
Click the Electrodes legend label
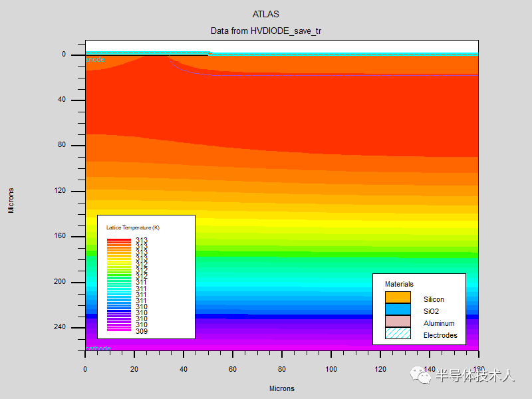coord(440,335)
